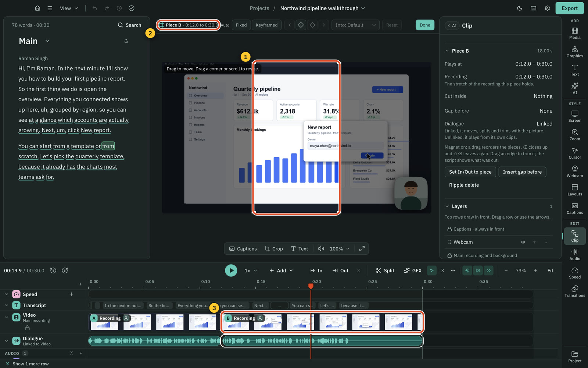Open Projects breadcrumb
This screenshot has height=368, width=588.
point(259,8)
